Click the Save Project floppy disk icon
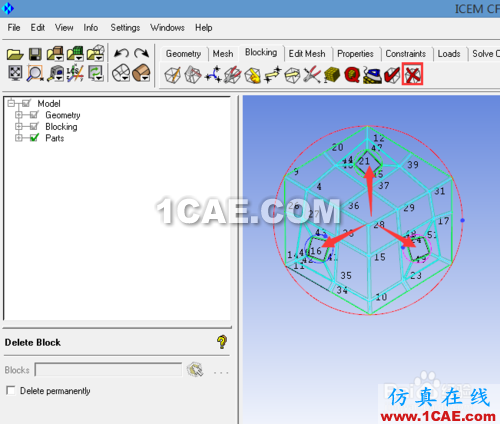500x424 pixels. (x=35, y=54)
